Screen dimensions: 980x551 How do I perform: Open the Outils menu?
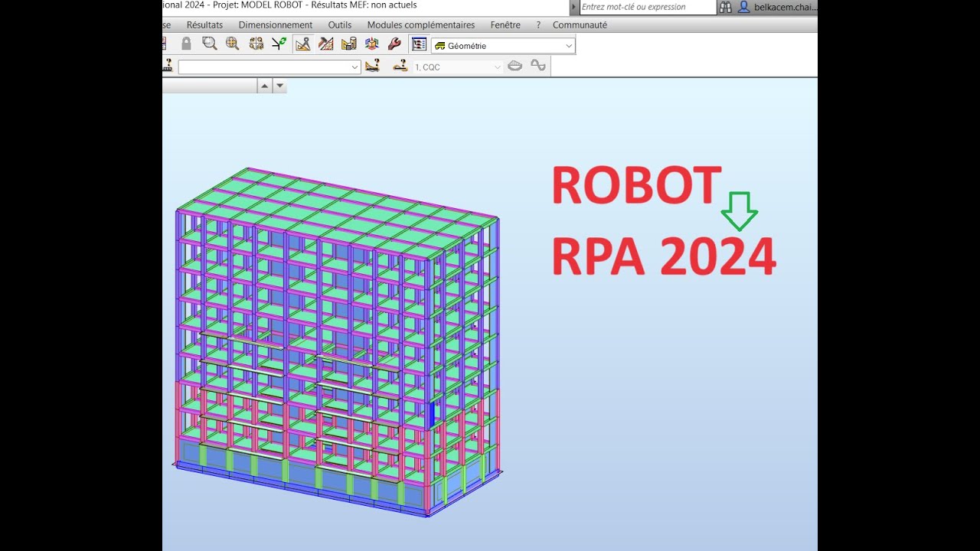(x=340, y=25)
